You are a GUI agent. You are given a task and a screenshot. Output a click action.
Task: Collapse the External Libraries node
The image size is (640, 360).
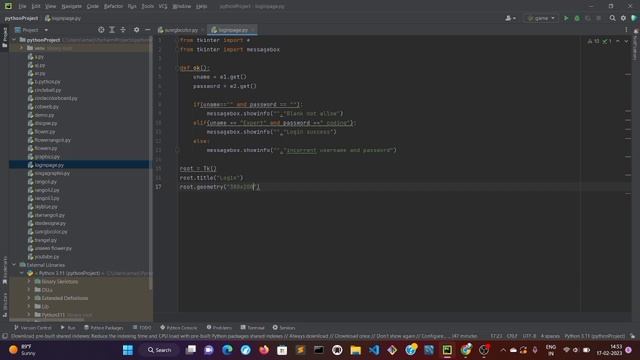point(14,265)
